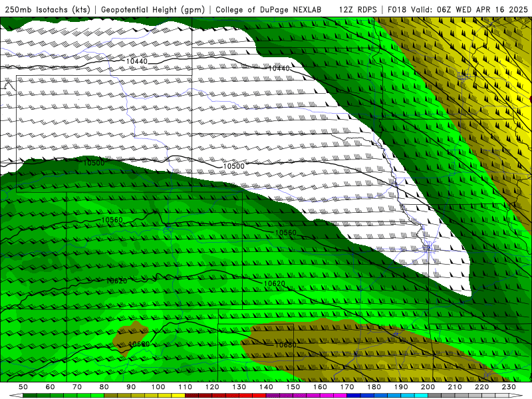Click the "60" color bar label
This screenshot has height=399, width=532.
[50, 387]
